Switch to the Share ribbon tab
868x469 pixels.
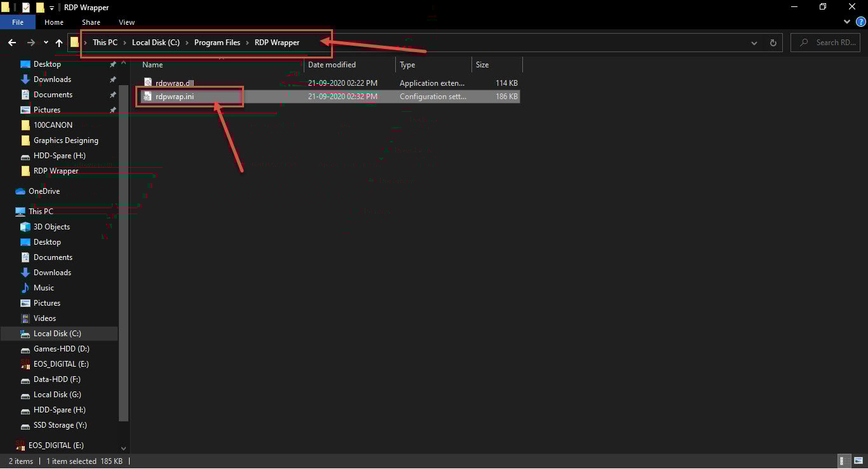coord(91,22)
